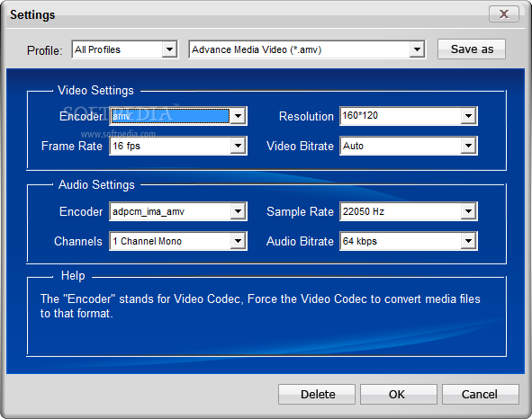Open the Advance Media Video format dropdown
532x419 pixels.
click(307, 49)
